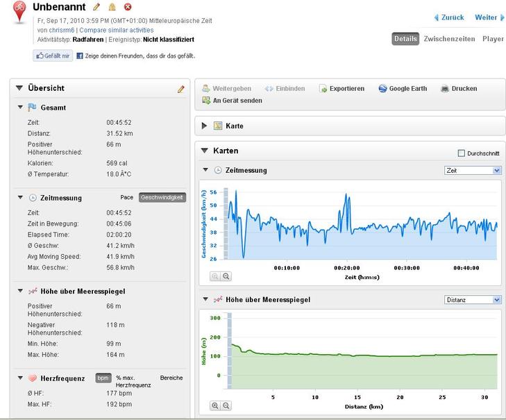
Task: Switch to the Zwischenzeiten tab
Action: coord(448,39)
